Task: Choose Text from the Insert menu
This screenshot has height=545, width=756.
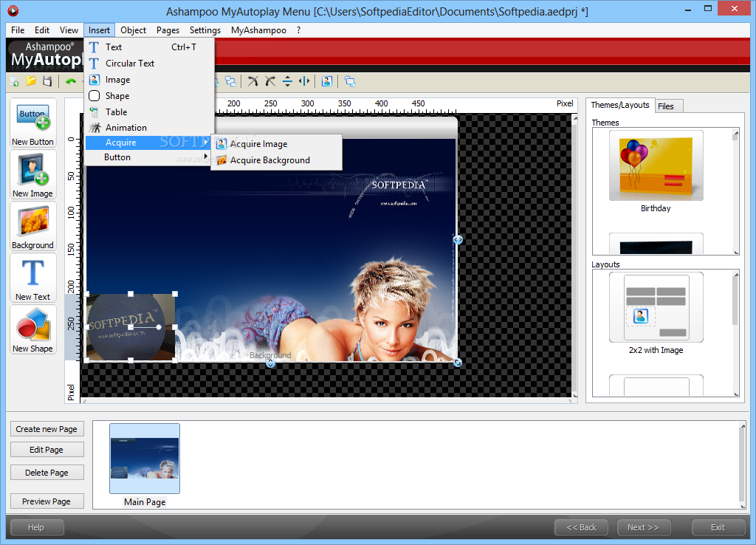Action: coord(149,47)
